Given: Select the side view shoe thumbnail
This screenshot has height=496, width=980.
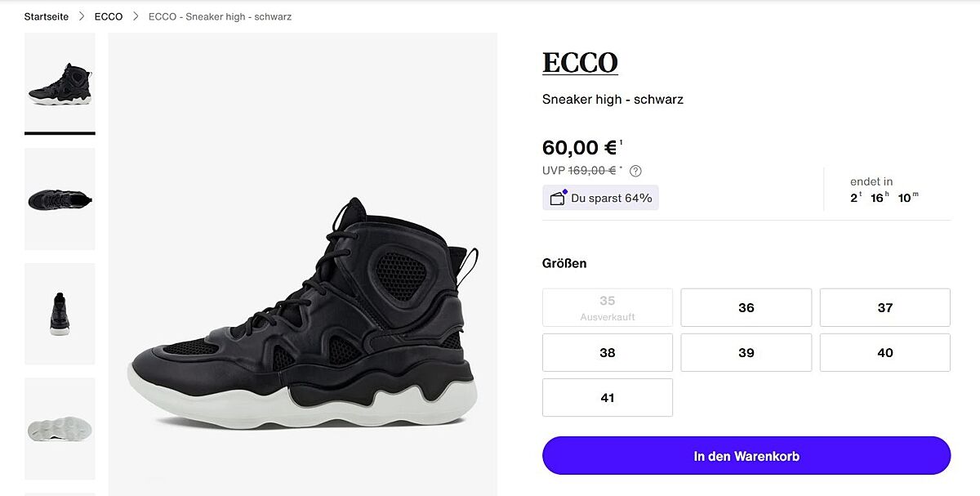Looking at the screenshot, I should (60, 84).
